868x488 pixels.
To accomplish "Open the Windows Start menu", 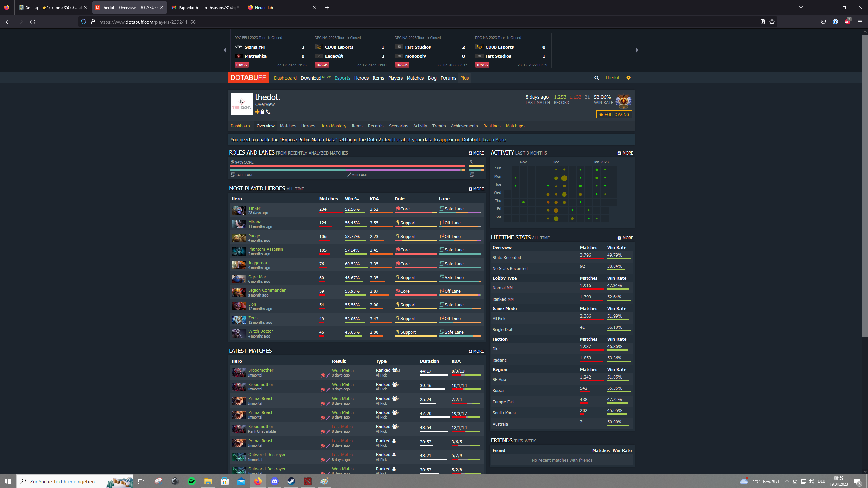I will point(8,481).
